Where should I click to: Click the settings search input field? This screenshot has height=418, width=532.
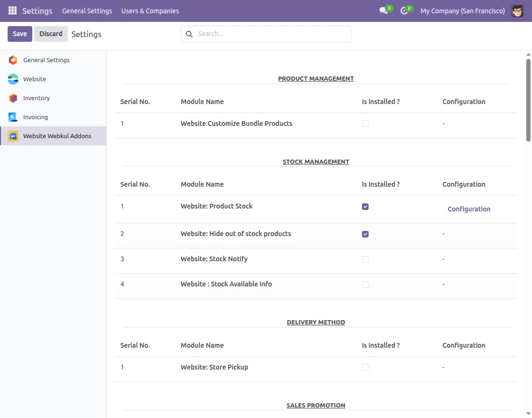click(271, 34)
